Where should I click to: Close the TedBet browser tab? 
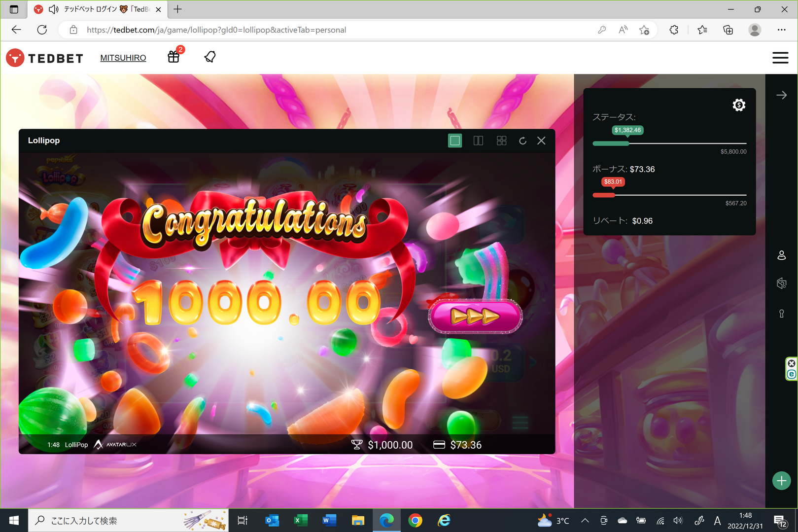point(158,9)
